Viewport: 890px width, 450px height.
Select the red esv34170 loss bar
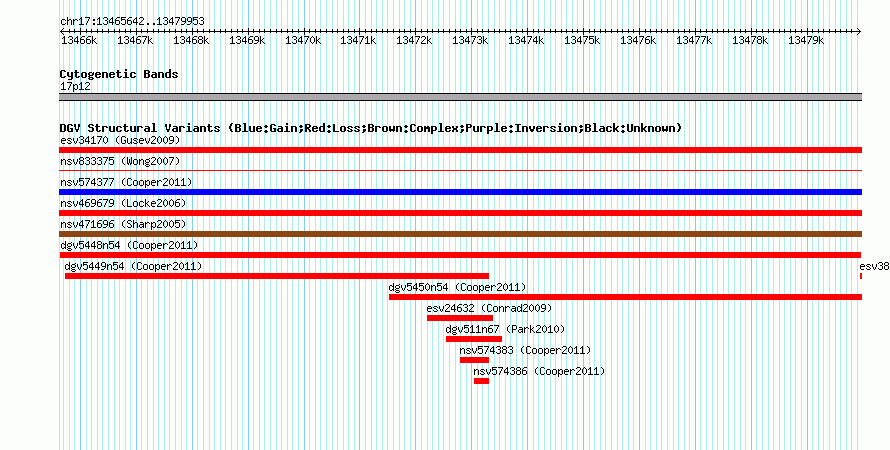[460, 150]
